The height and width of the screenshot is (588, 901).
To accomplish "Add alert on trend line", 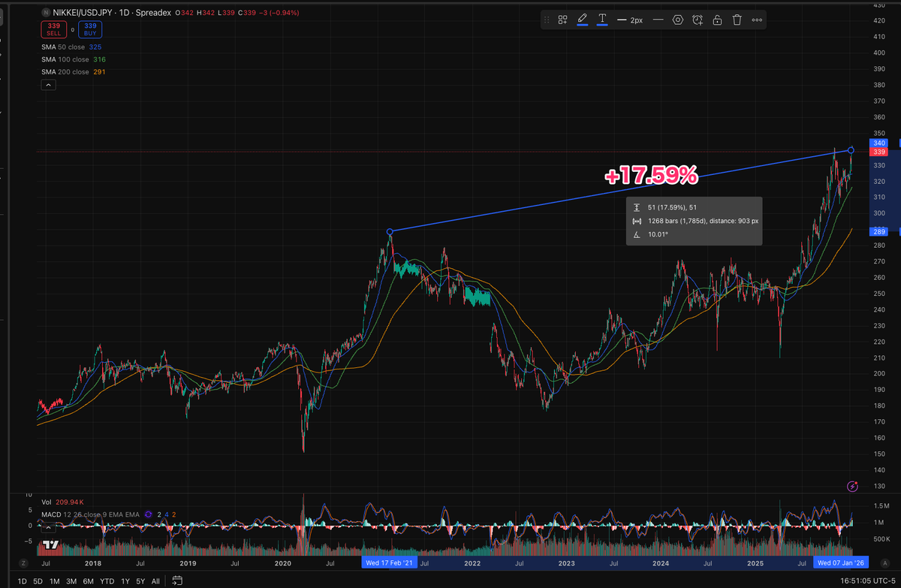I will pos(698,20).
